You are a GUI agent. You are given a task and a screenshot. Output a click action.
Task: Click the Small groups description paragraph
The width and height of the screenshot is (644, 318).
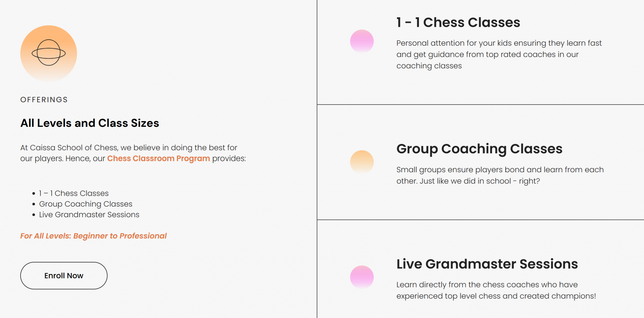pos(500,175)
